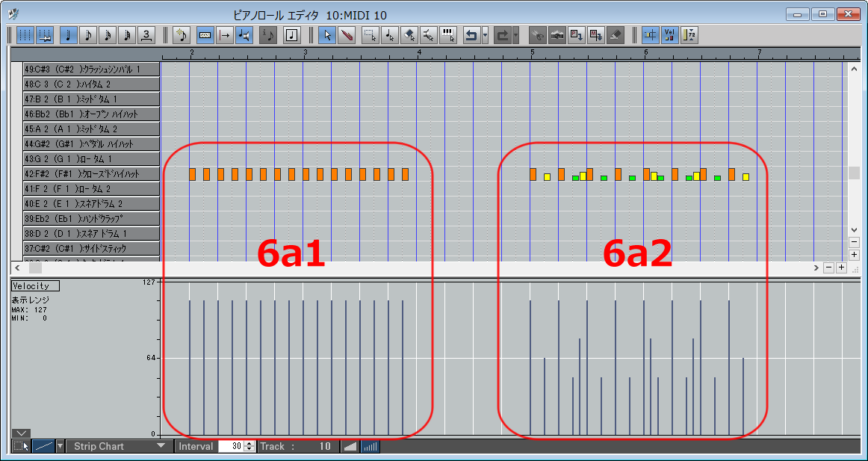Expand the line tool shape dropdown
The height and width of the screenshot is (461, 868).
61,447
